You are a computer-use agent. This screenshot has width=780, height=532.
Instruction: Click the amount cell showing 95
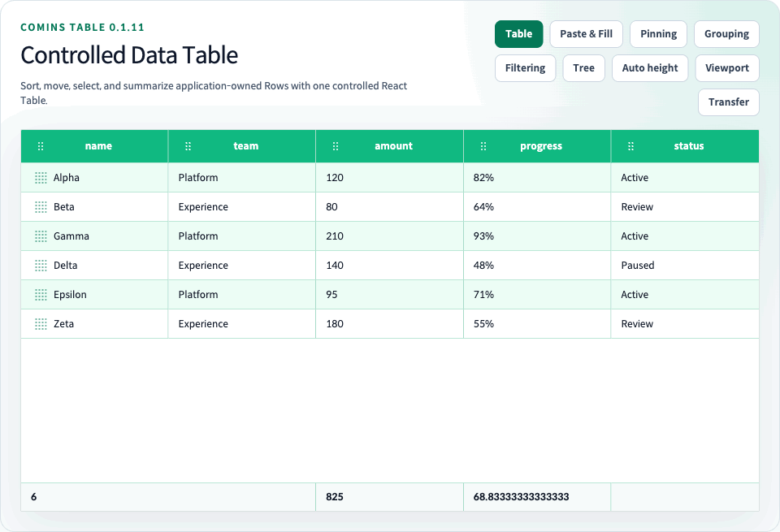click(x=389, y=295)
